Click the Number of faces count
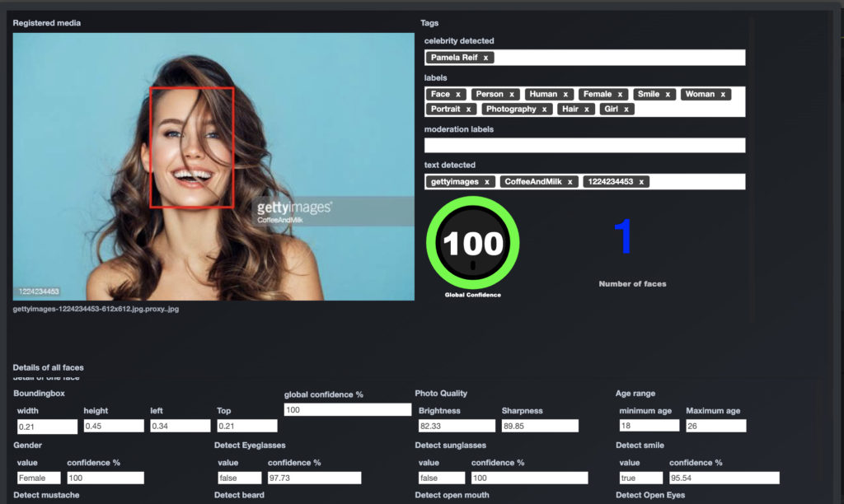The height and width of the screenshot is (504, 844). (623, 236)
